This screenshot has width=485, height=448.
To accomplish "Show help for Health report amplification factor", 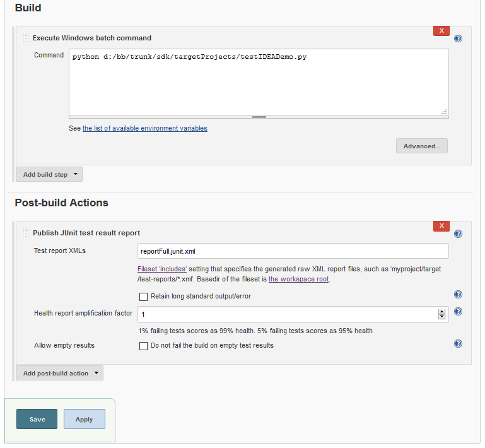I will [458, 311].
